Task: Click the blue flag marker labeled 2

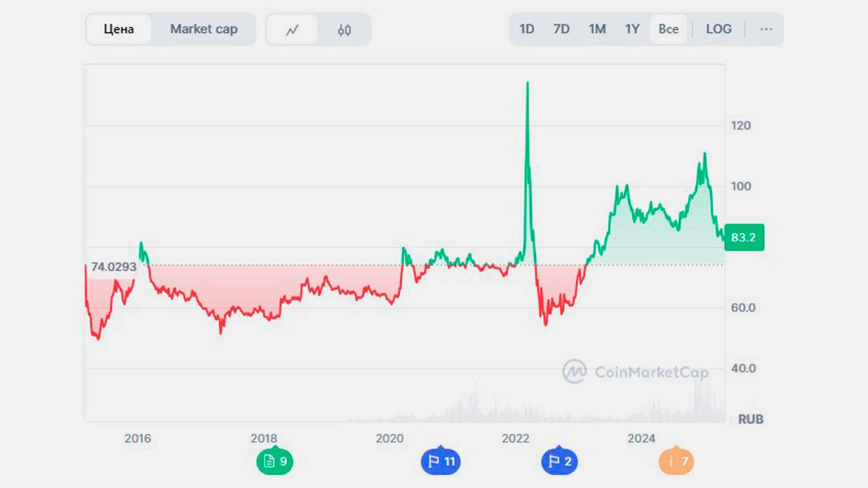Action: 560,461
